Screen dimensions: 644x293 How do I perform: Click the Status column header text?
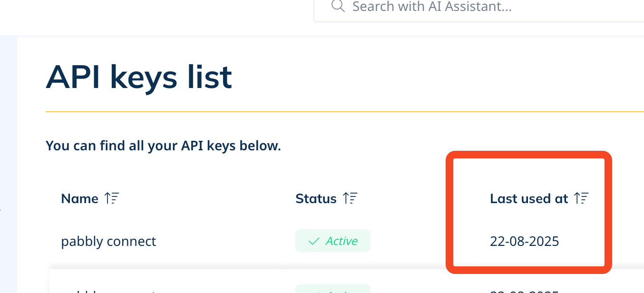point(316,198)
